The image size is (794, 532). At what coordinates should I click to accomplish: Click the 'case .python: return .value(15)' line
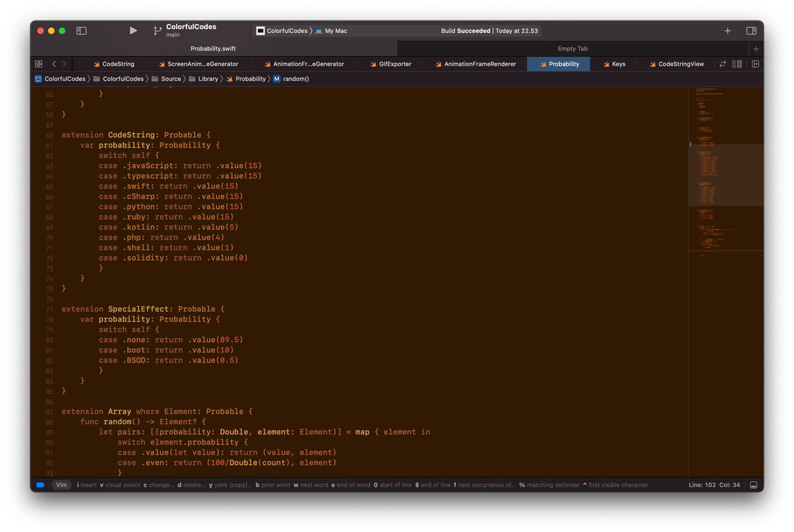[171, 206]
